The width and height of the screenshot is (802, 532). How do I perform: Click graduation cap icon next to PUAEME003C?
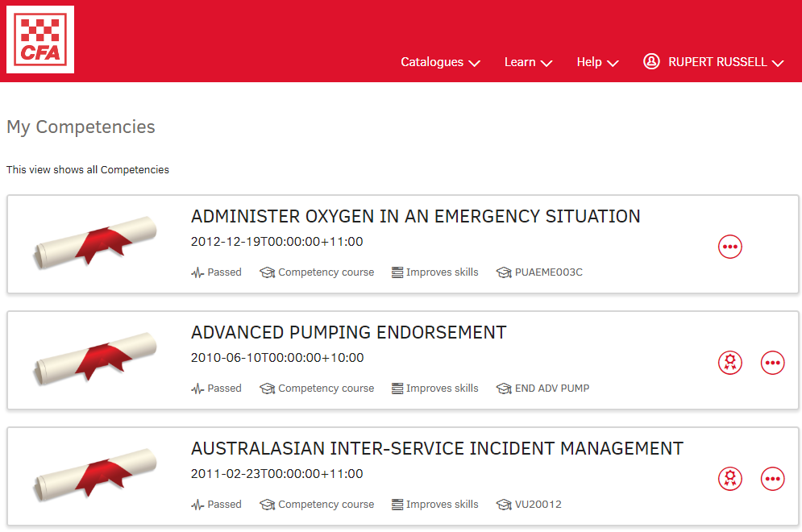click(504, 272)
